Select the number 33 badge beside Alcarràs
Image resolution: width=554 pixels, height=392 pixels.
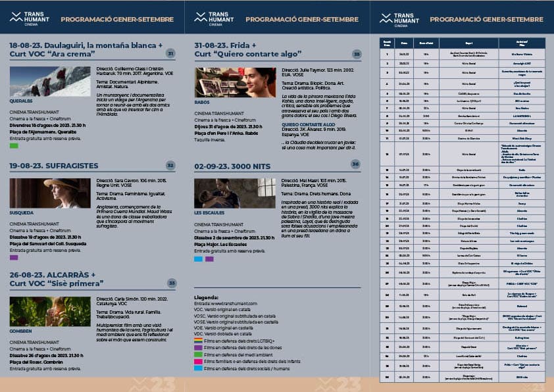(172, 283)
